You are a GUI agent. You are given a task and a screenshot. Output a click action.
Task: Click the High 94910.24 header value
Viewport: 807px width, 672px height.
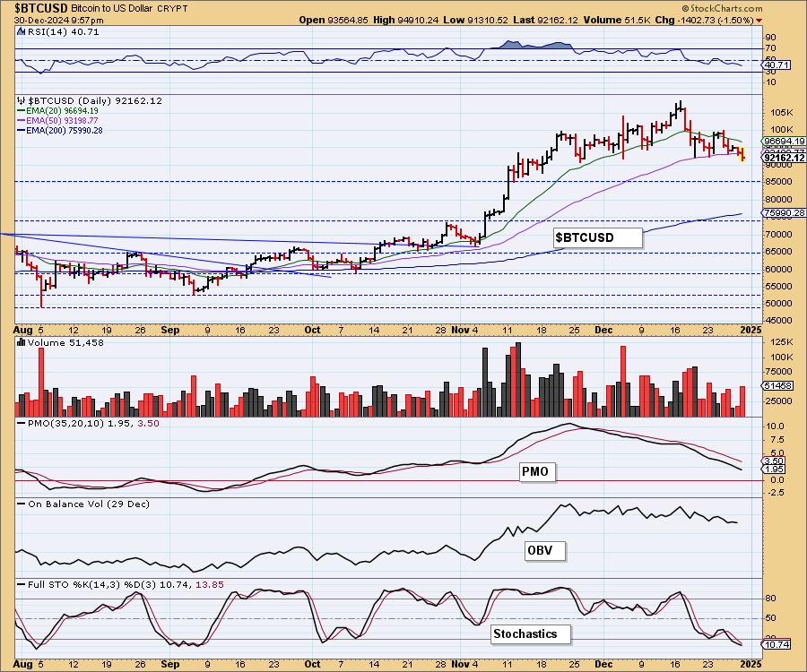click(x=405, y=20)
